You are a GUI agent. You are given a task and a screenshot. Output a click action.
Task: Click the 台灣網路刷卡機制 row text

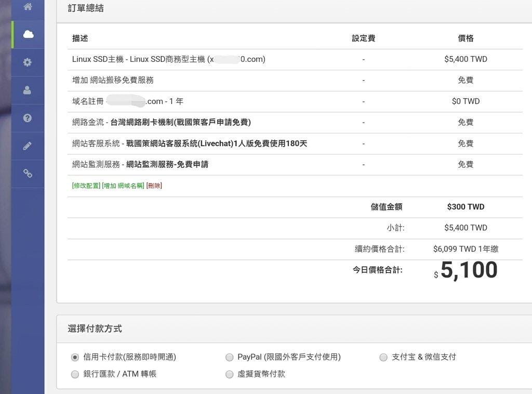tap(162, 122)
